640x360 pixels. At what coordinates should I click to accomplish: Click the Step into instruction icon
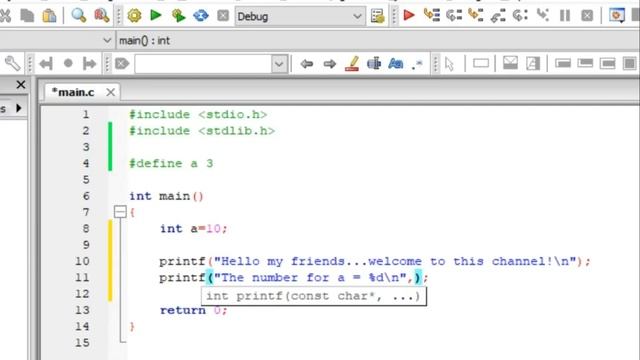[x=542, y=16]
